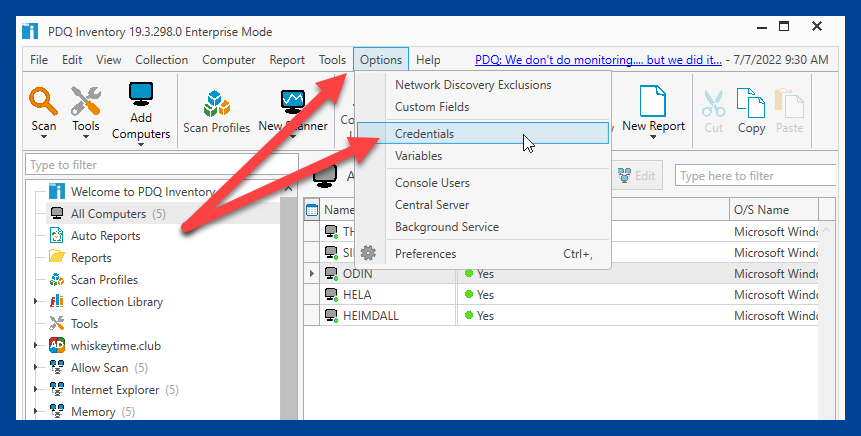Expand the Internet Explorer collection node
Image resolution: width=861 pixels, height=436 pixels.
(36, 389)
